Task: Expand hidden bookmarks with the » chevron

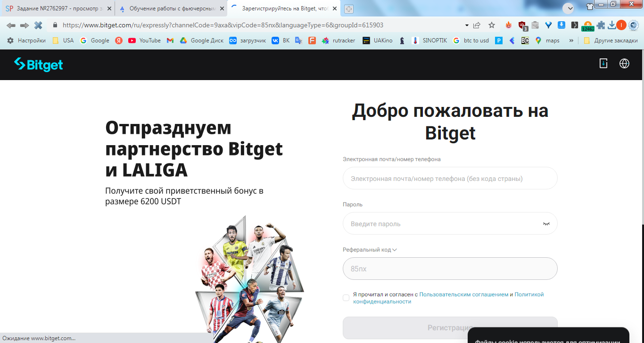Action: point(571,41)
